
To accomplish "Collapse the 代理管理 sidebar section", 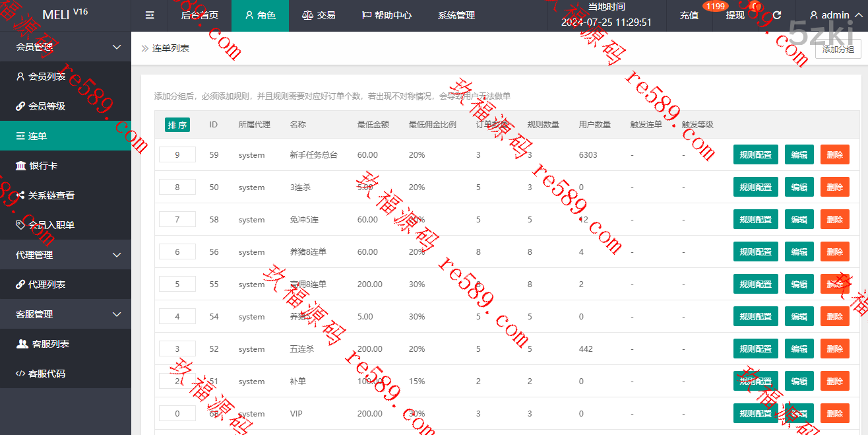I will click(x=117, y=255).
